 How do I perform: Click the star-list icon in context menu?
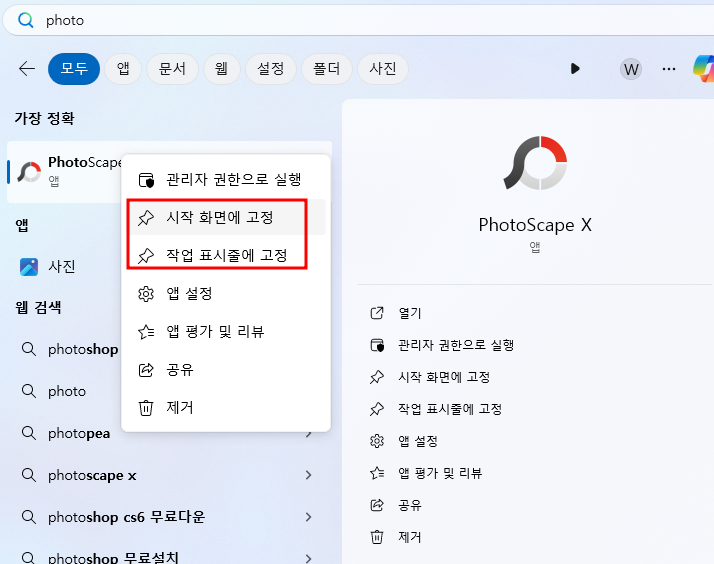coord(146,331)
